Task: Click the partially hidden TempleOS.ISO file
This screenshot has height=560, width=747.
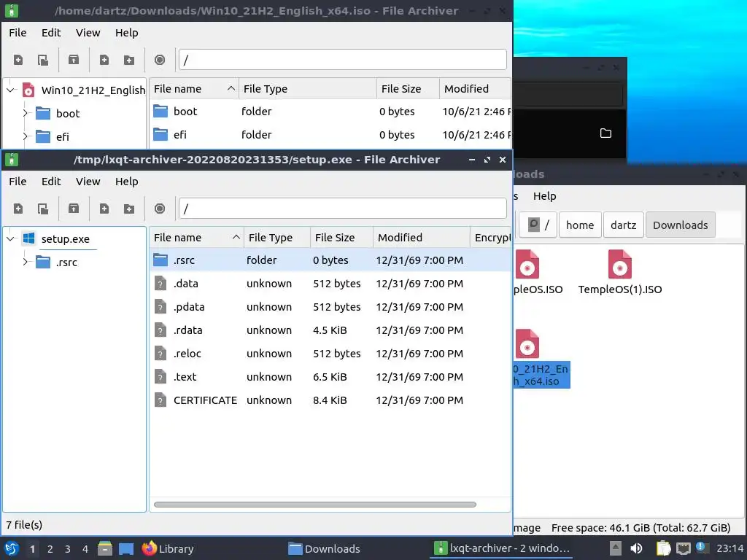Action: pyautogui.click(x=538, y=273)
